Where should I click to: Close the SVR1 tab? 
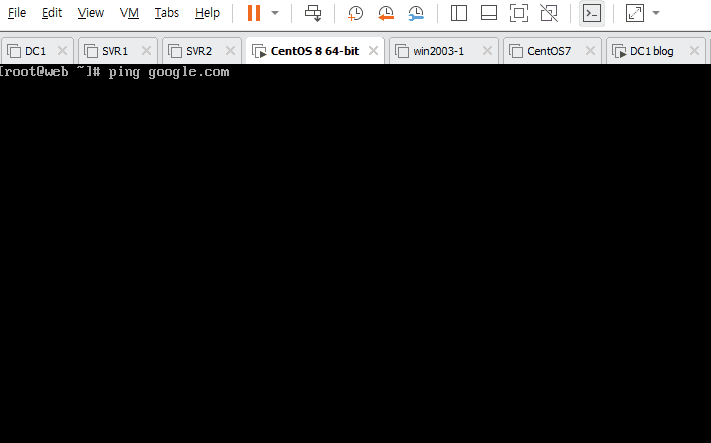click(x=146, y=51)
